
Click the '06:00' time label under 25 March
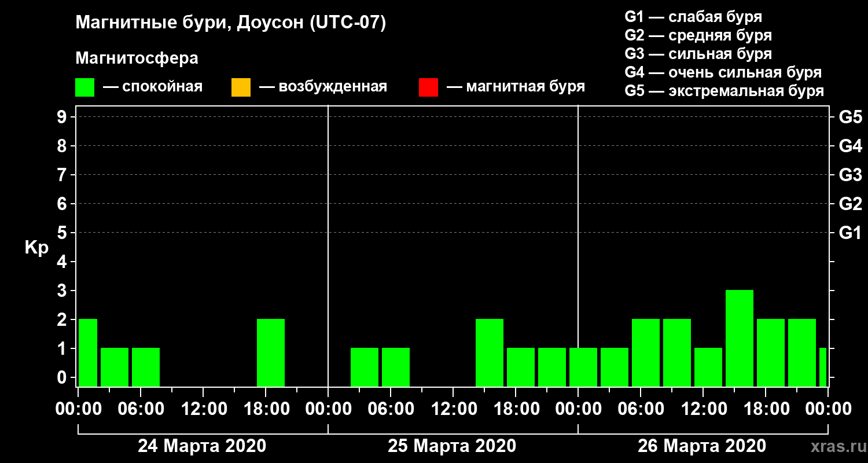[x=390, y=409]
